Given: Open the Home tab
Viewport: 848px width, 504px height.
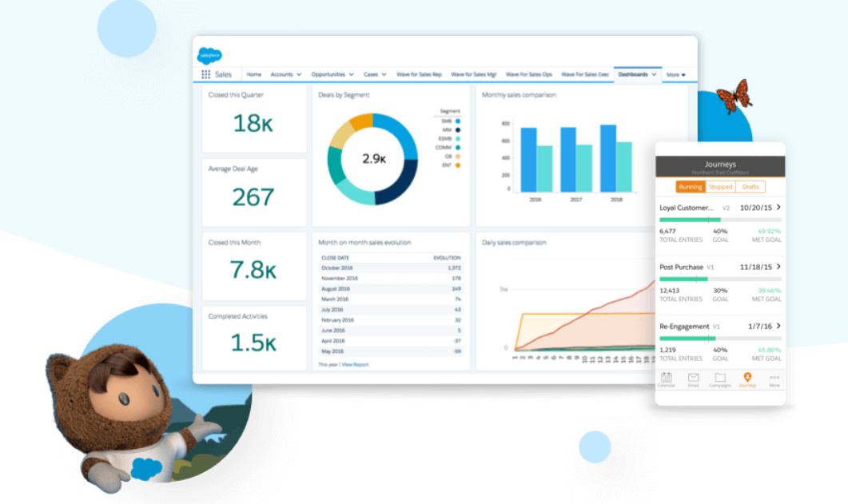Looking at the screenshot, I should pyautogui.click(x=253, y=74).
